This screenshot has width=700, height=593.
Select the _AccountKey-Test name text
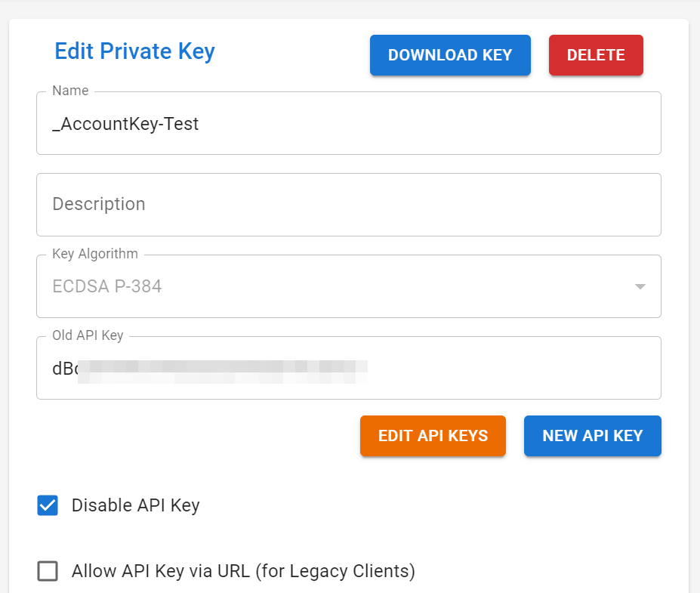125,123
